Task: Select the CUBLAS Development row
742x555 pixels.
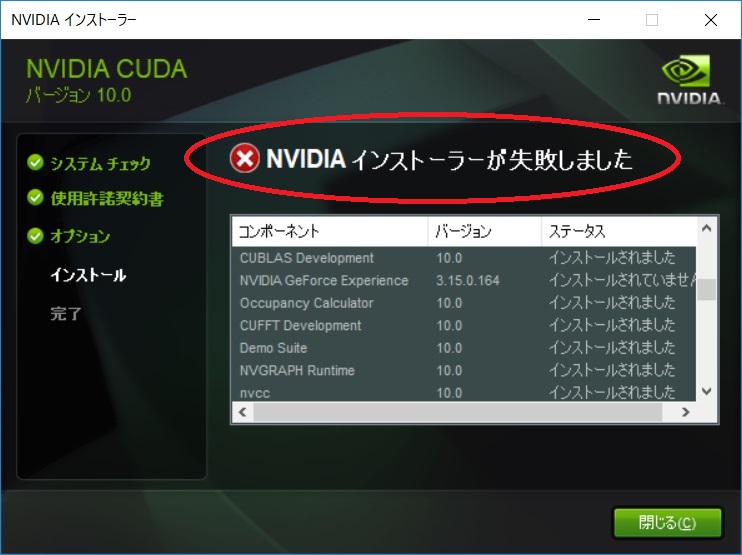Action: pos(464,258)
